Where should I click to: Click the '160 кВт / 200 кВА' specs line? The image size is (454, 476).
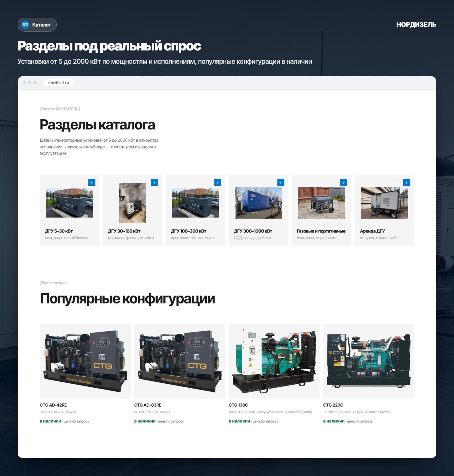pos(357,412)
